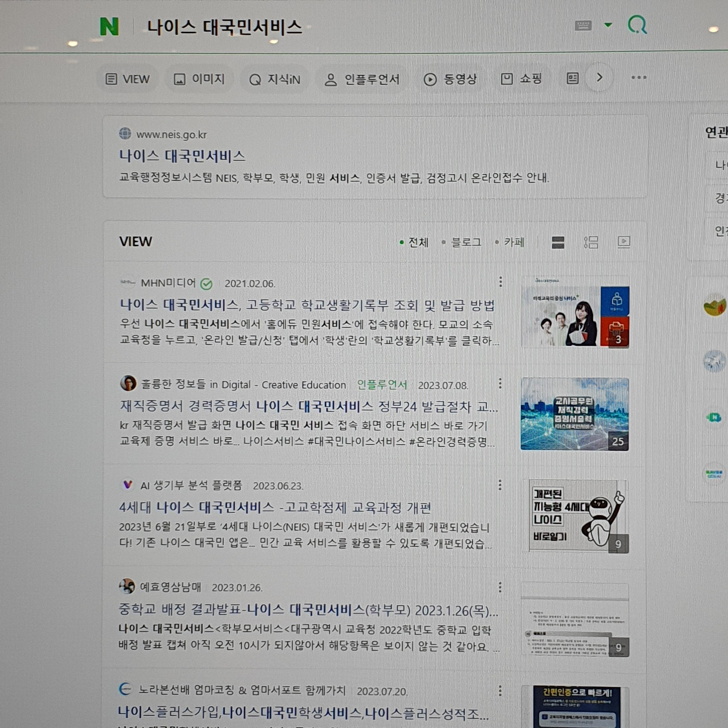Choose the stacked card layout icon
728x728 pixels.
558,242
